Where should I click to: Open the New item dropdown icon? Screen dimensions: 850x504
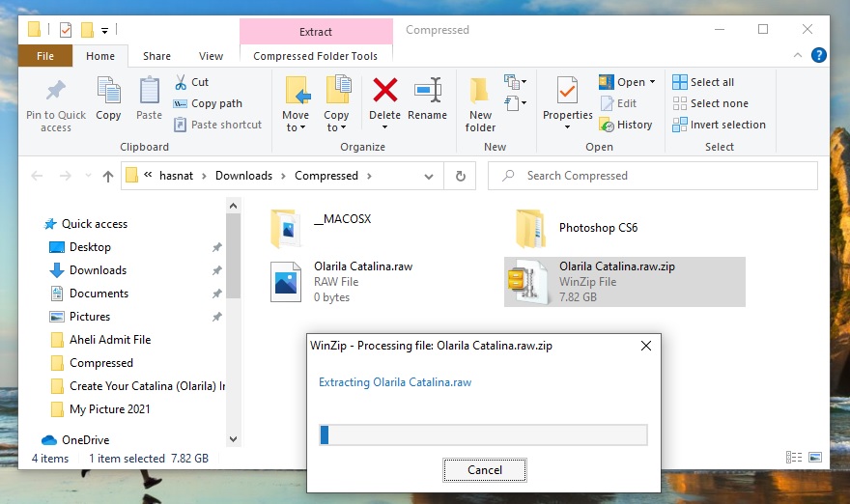click(x=515, y=82)
